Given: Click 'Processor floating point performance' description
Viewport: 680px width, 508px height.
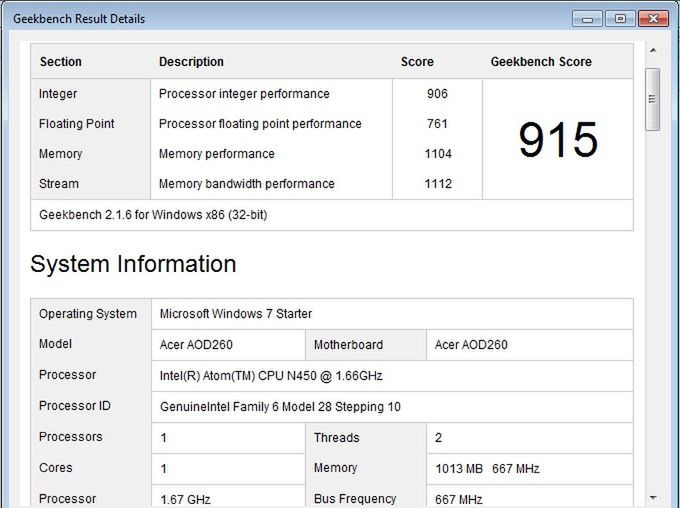Looking at the screenshot, I should [260, 124].
